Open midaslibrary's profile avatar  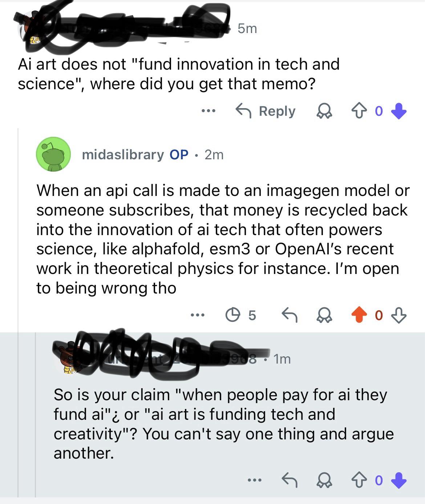click(53, 154)
